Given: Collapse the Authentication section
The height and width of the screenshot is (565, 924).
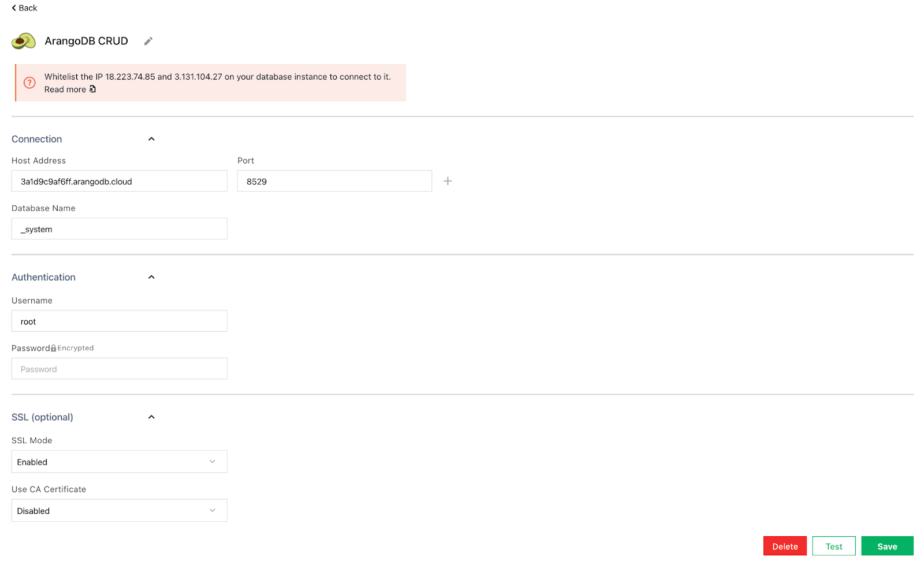Looking at the screenshot, I should 151,277.
